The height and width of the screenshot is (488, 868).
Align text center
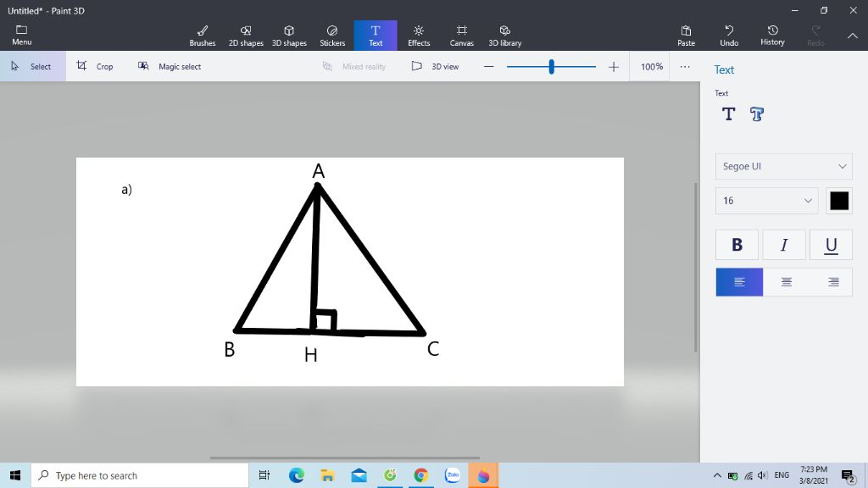(x=786, y=282)
